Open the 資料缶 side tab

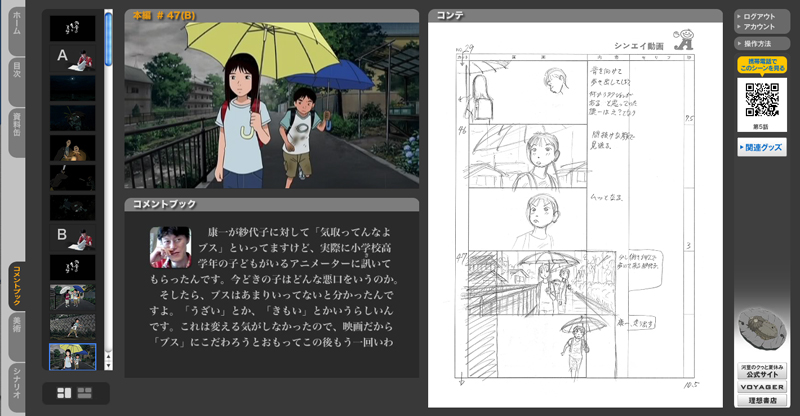pyautogui.click(x=17, y=133)
